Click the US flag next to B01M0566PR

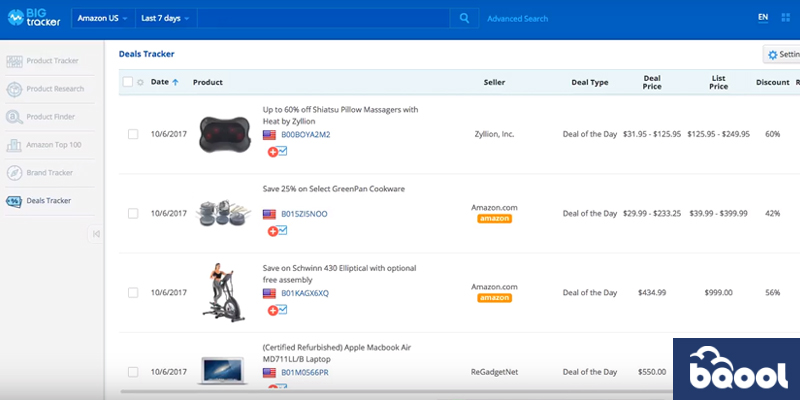tap(269, 373)
